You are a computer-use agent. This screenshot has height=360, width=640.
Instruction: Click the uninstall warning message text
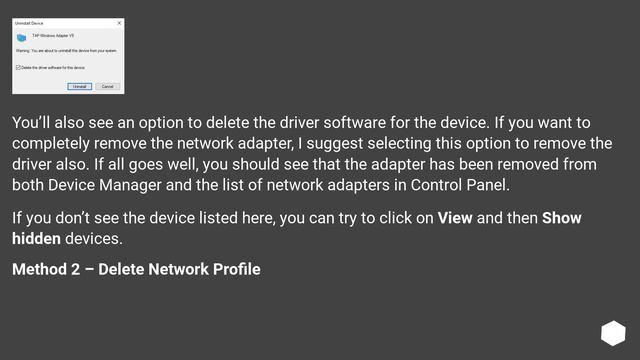66,51
